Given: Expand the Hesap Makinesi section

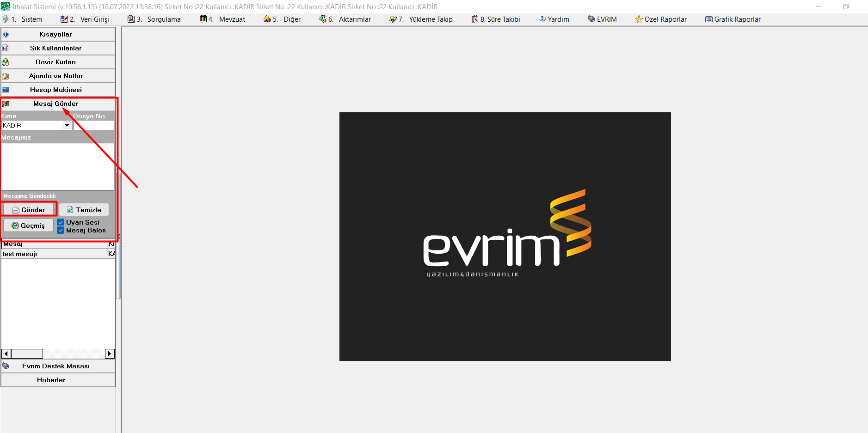Looking at the screenshot, I should coord(58,90).
